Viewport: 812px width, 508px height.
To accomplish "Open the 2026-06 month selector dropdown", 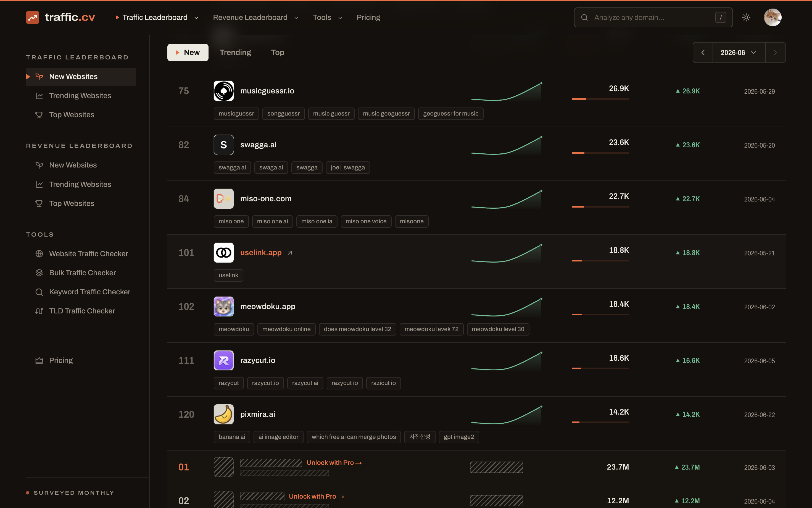I will point(739,53).
